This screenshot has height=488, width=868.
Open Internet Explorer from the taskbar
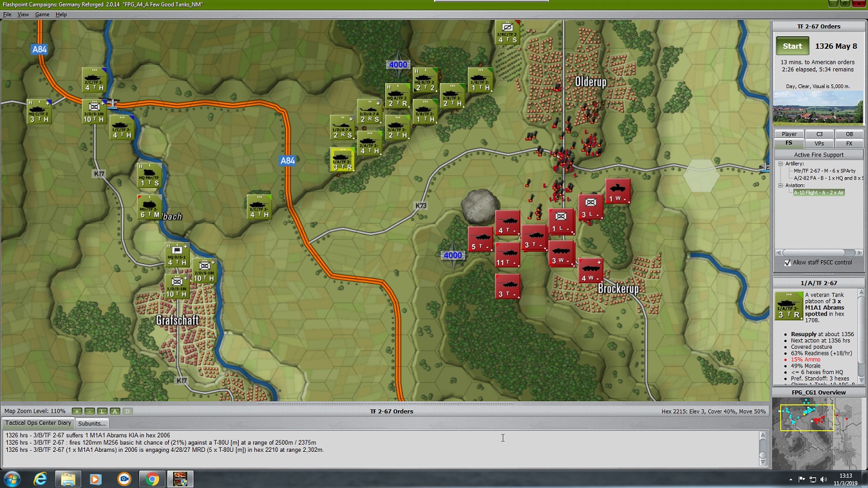pos(40,479)
